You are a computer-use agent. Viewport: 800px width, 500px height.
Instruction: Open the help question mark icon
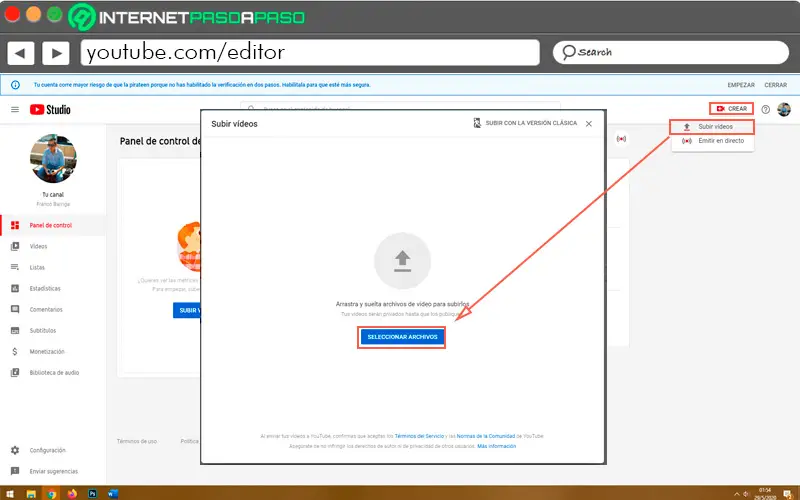[765, 109]
